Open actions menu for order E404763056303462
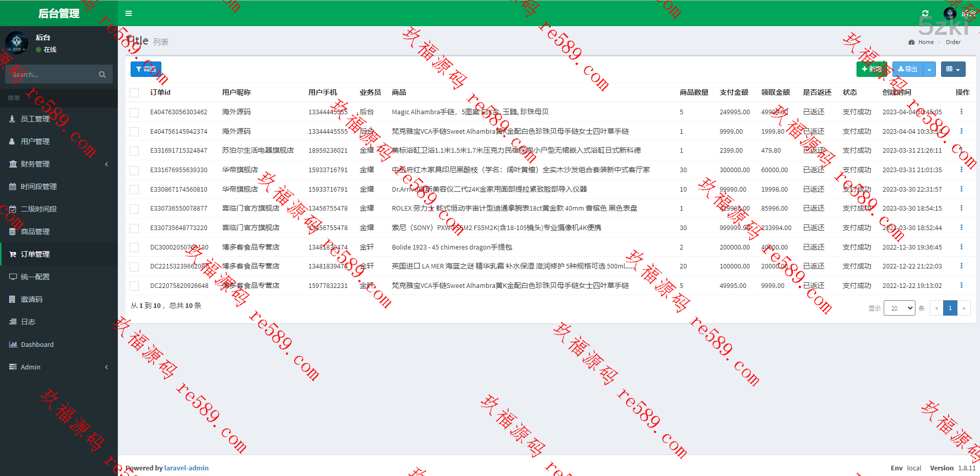This screenshot has width=980, height=476. (x=961, y=112)
